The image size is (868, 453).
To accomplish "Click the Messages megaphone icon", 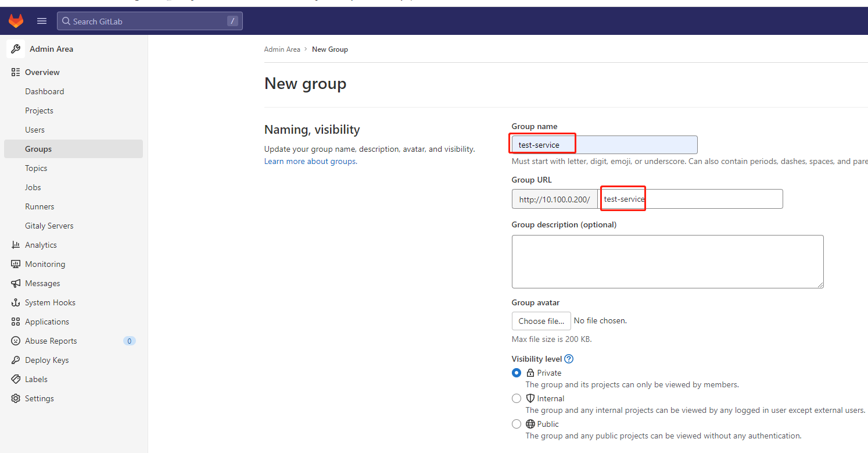I will click(16, 283).
